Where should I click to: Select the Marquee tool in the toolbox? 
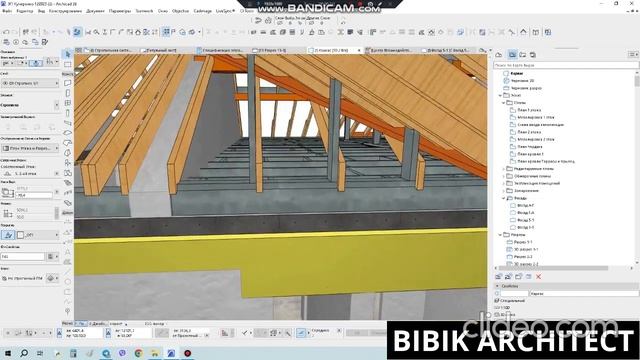coord(67,64)
